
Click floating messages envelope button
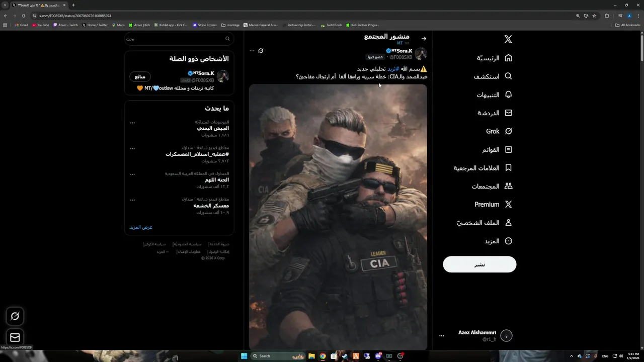tap(15, 337)
